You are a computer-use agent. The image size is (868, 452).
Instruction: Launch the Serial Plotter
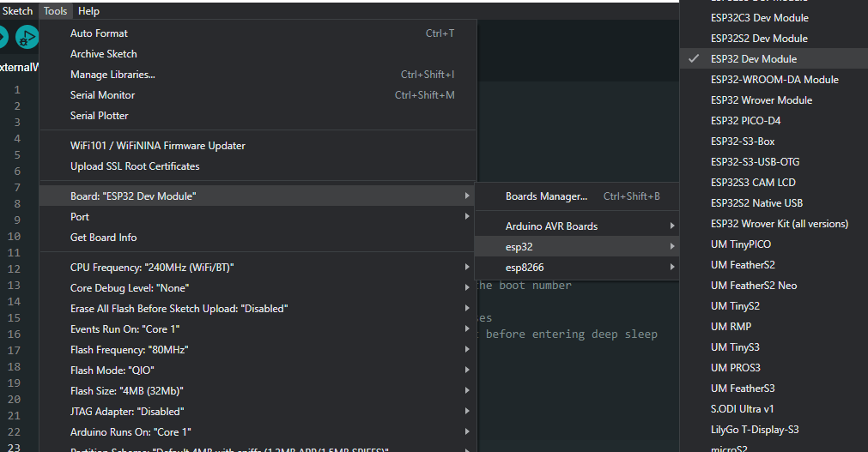coord(258,116)
